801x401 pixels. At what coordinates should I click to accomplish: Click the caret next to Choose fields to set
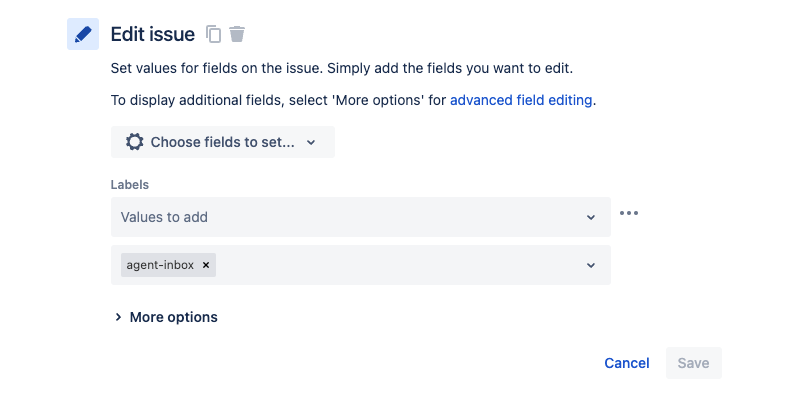click(311, 143)
